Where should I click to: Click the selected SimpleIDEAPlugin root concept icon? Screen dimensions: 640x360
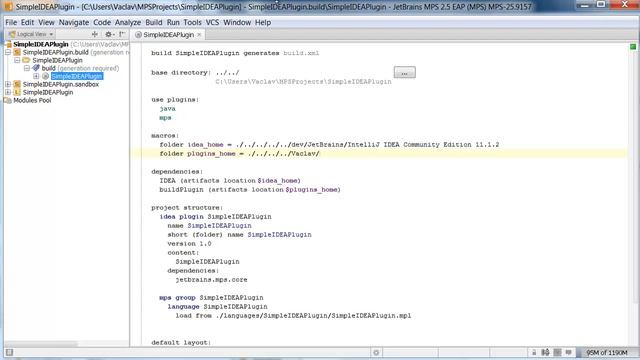45,76
